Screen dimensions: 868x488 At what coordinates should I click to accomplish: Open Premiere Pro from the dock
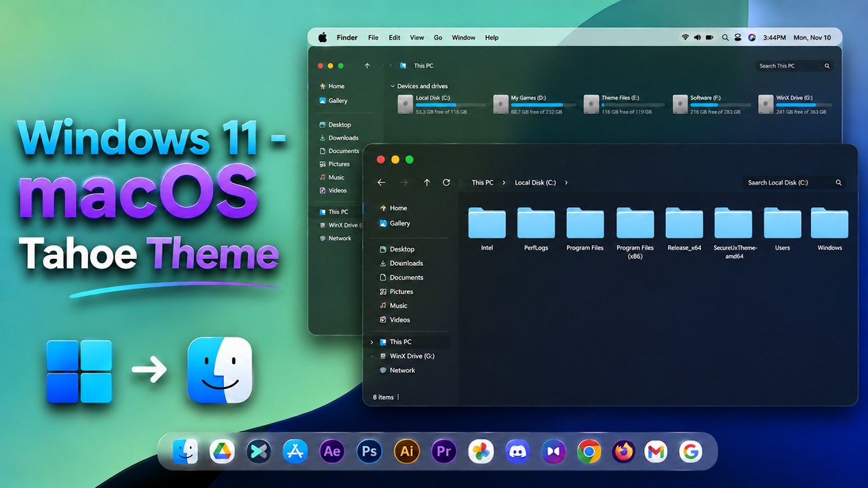(x=443, y=451)
